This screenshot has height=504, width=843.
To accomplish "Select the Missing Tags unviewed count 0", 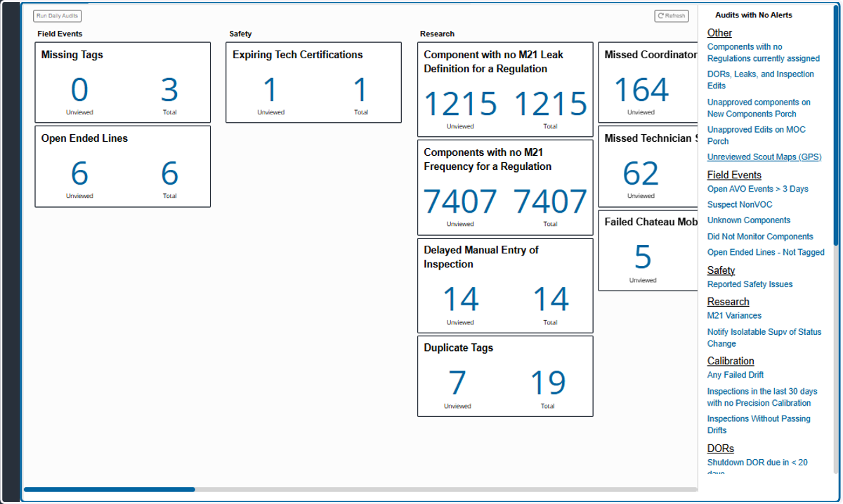I will click(x=79, y=91).
